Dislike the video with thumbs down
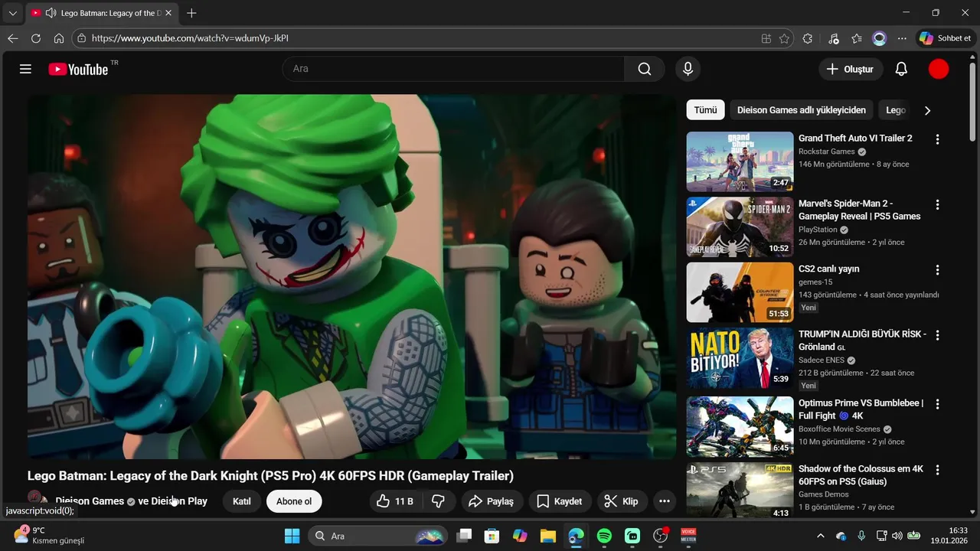Viewport: 980px width, 551px height. (439, 501)
